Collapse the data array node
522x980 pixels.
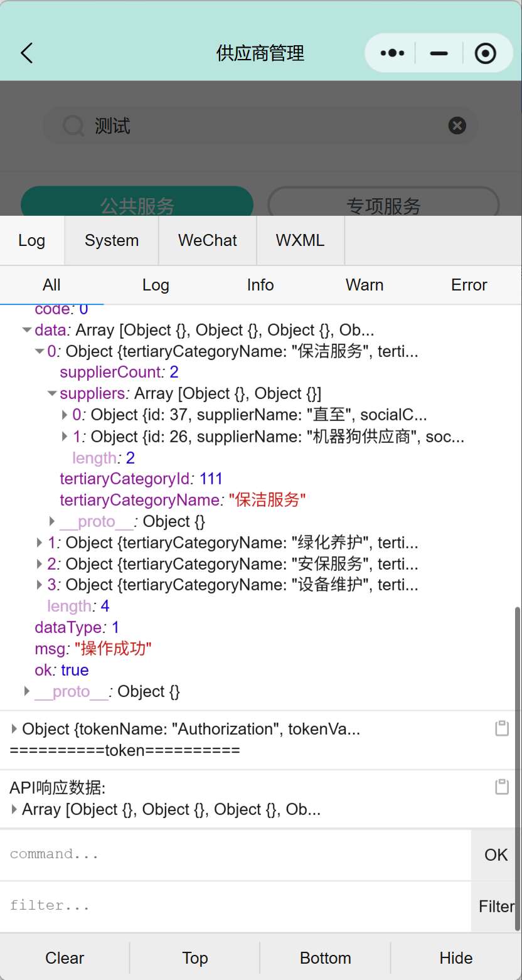(26, 330)
